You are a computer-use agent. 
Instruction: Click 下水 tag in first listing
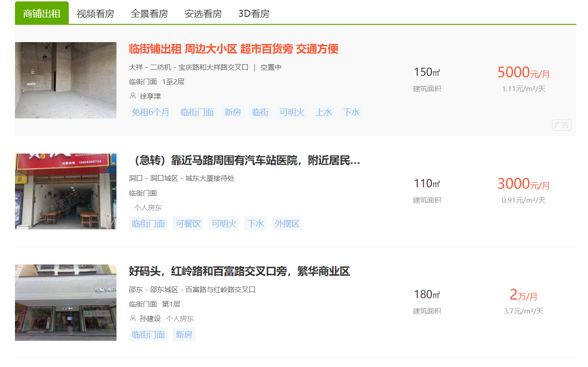[x=351, y=112]
